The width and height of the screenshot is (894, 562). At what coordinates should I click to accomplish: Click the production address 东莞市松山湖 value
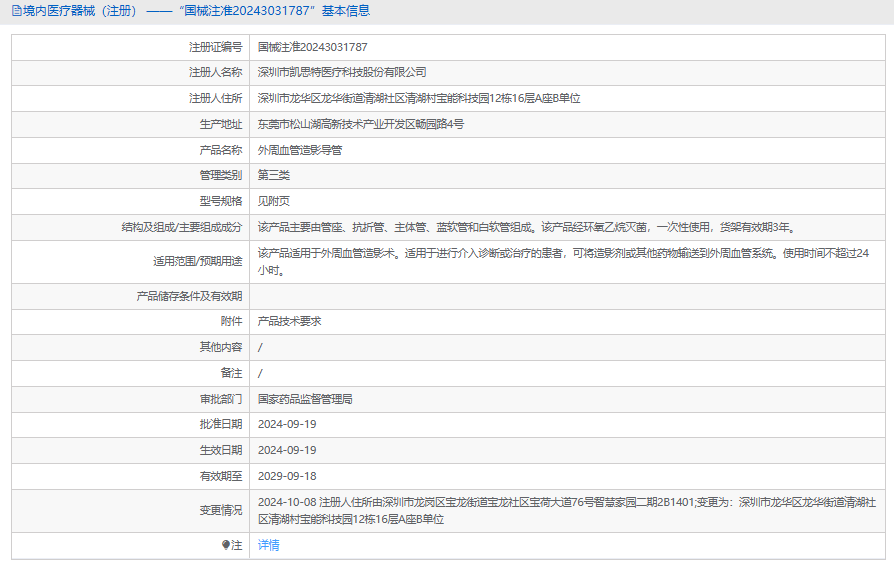tap(361, 124)
